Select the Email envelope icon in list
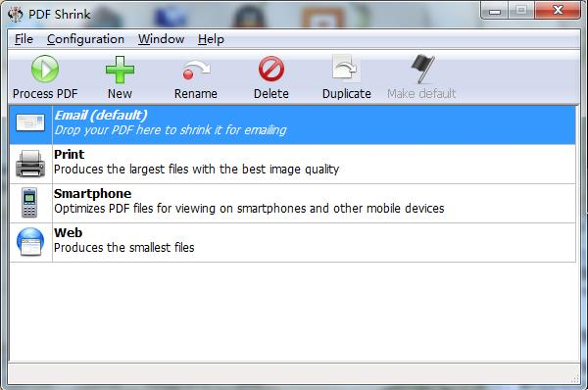 point(30,123)
